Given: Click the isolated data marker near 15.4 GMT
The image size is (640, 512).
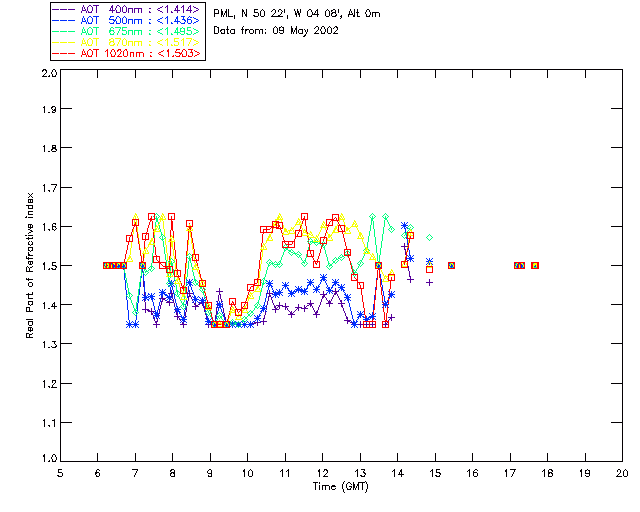Looking at the screenshot, I should pos(451,265).
